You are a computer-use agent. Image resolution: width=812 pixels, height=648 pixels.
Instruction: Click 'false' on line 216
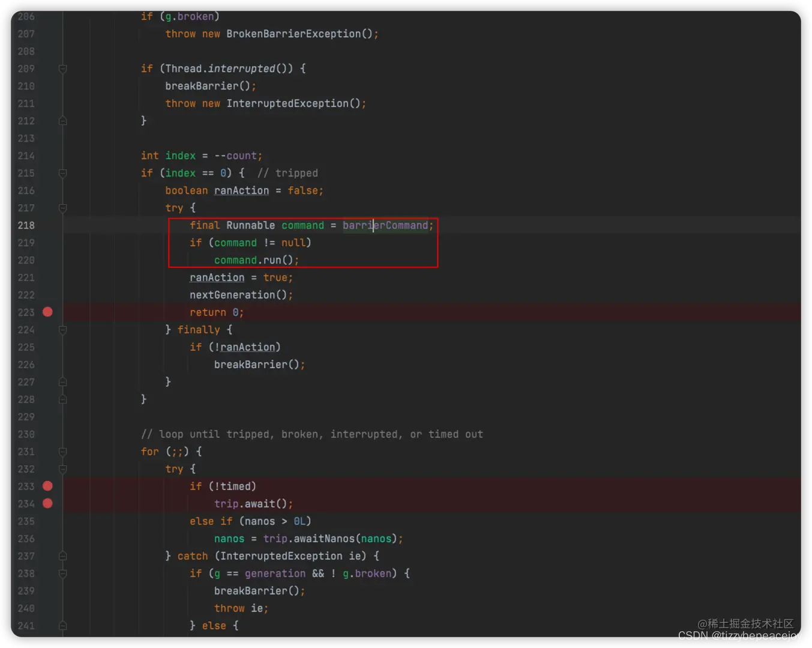tap(302, 190)
